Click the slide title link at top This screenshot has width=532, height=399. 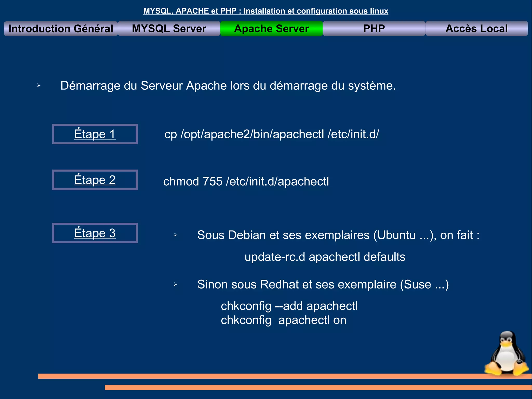coord(266,11)
